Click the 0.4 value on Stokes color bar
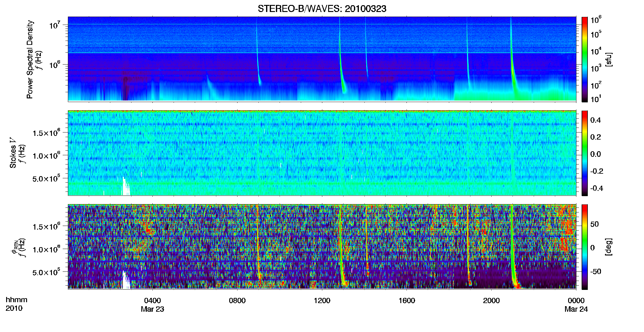The width and height of the screenshot is (644, 332). coord(595,120)
